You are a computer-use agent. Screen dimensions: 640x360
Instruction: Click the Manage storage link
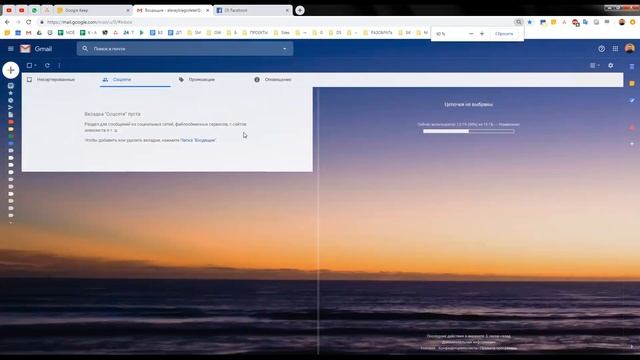tap(509, 124)
